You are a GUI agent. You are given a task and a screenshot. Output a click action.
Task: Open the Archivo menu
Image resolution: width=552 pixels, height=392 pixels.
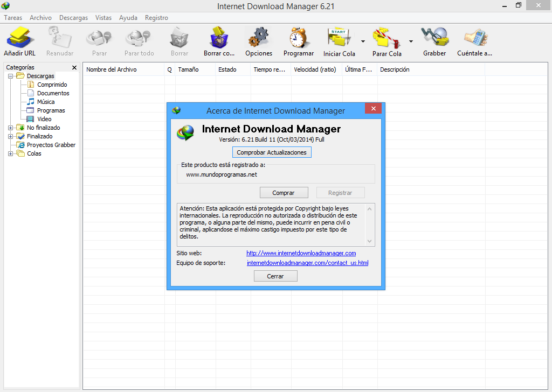pos(40,18)
